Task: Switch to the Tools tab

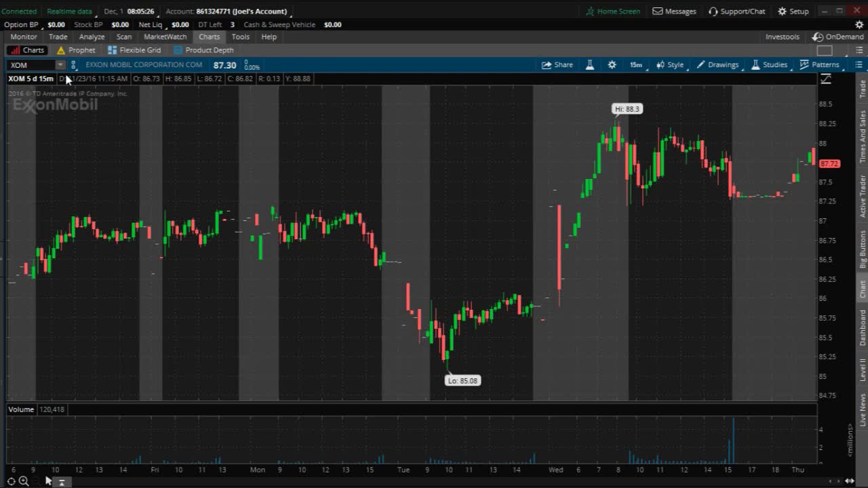Action: pos(240,37)
